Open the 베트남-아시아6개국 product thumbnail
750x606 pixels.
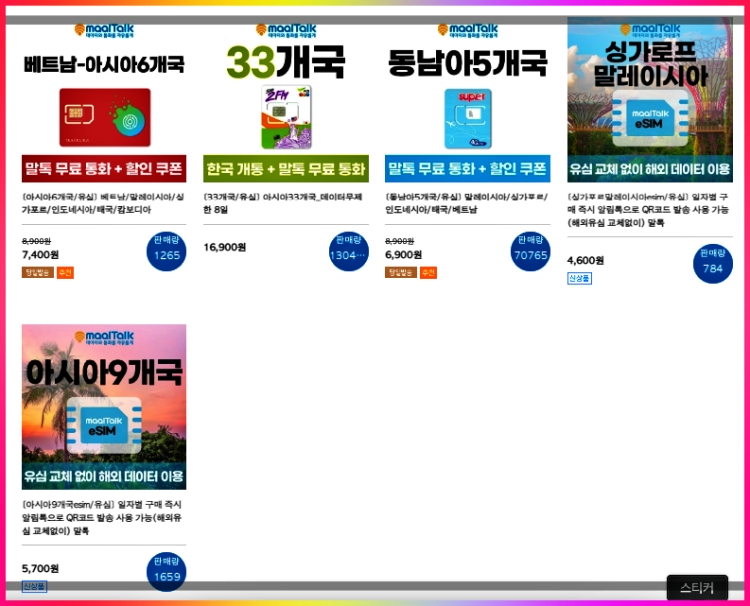pos(104,100)
